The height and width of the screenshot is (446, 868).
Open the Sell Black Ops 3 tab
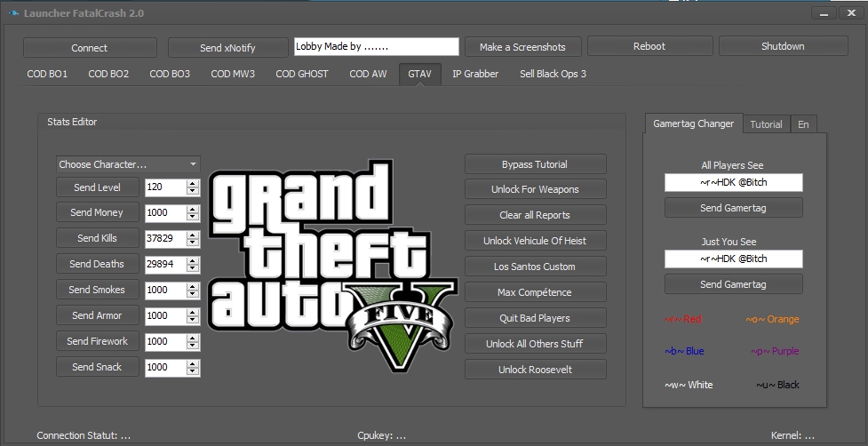tap(553, 74)
